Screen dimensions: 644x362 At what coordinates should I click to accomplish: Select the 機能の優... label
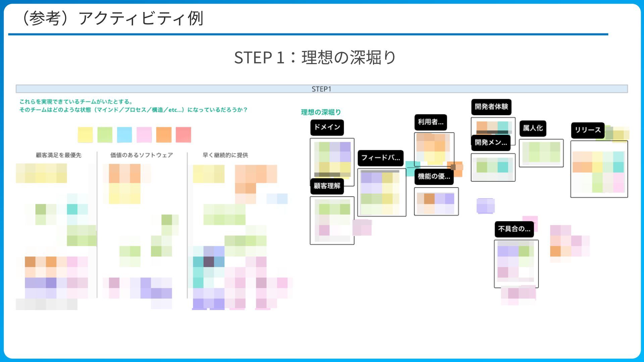click(434, 177)
